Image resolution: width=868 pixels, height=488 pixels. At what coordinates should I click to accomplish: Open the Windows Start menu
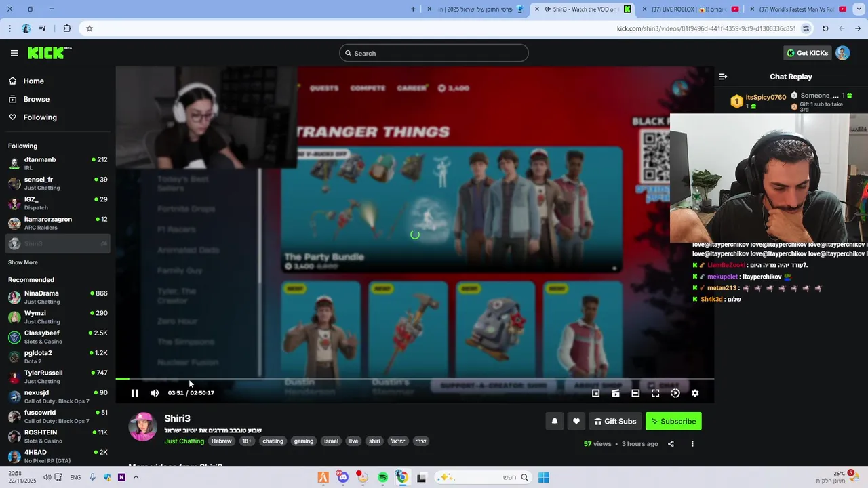point(543,477)
